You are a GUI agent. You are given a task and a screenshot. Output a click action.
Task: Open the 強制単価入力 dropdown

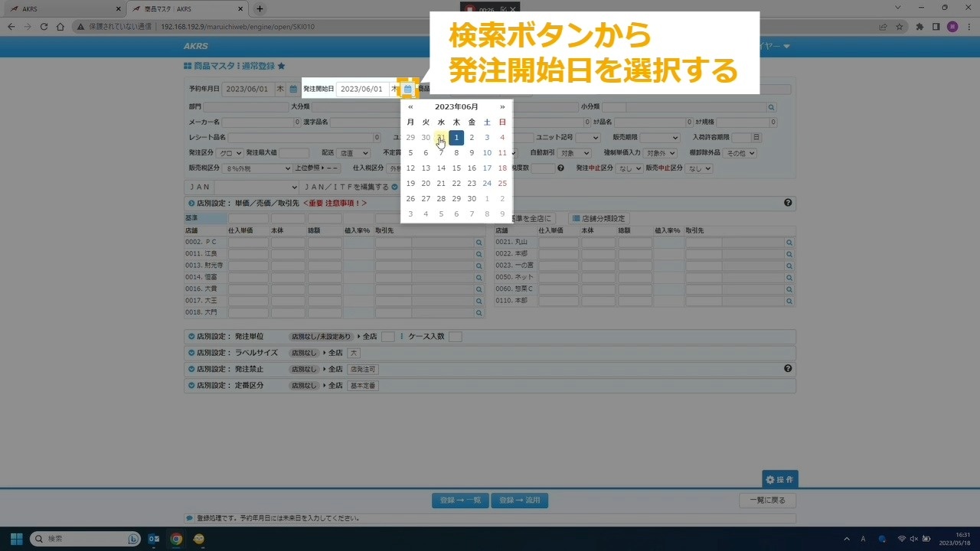tap(659, 153)
